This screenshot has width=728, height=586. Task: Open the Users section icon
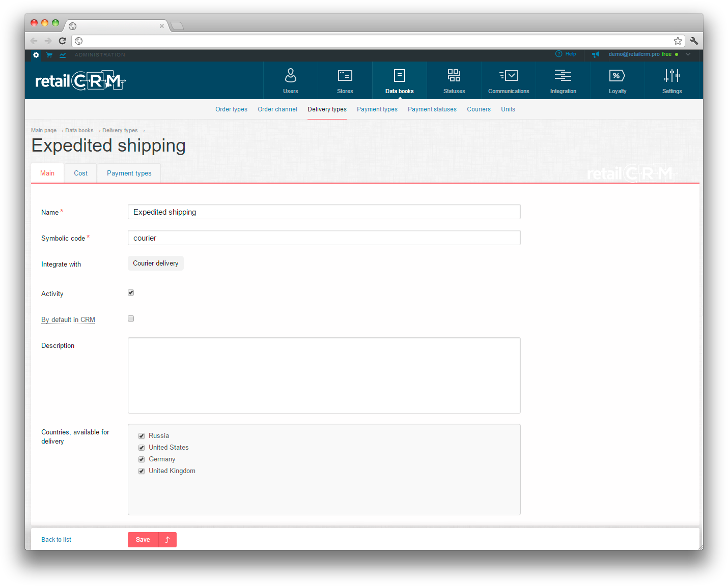point(290,76)
